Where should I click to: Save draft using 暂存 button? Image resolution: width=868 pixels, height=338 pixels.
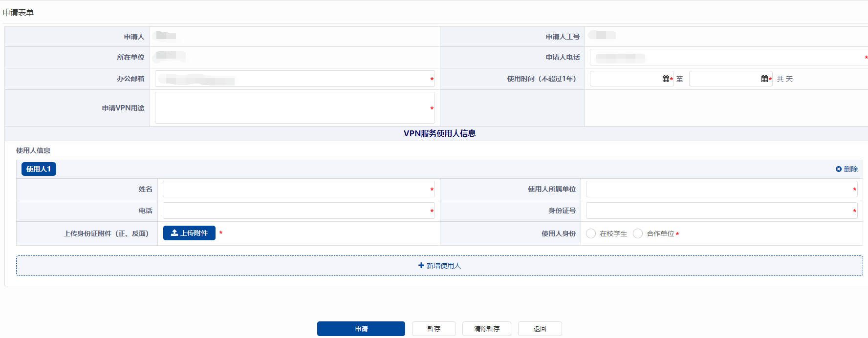(x=434, y=329)
